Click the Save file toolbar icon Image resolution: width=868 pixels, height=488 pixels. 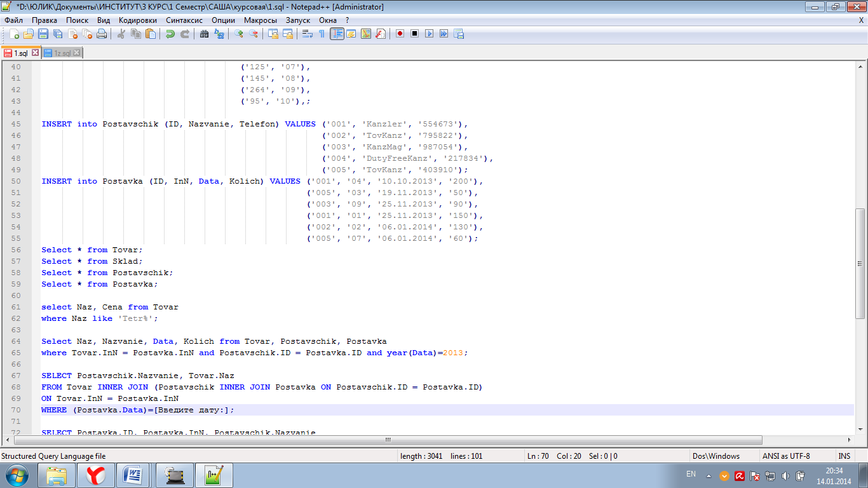pyautogui.click(x=43, y=34)
